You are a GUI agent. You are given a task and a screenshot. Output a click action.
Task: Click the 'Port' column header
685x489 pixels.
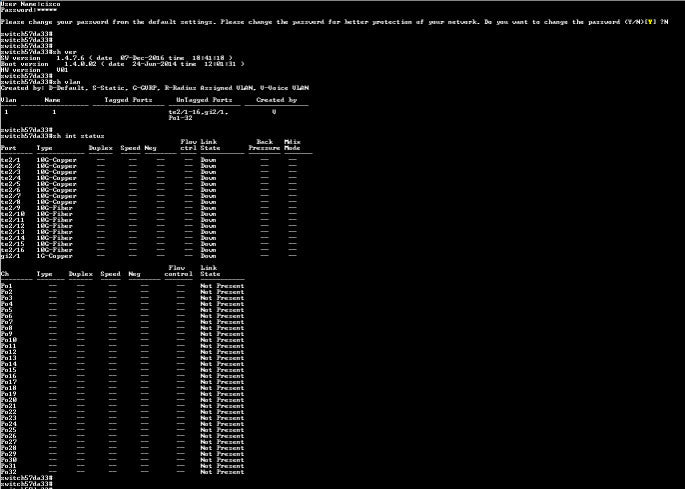9,148
